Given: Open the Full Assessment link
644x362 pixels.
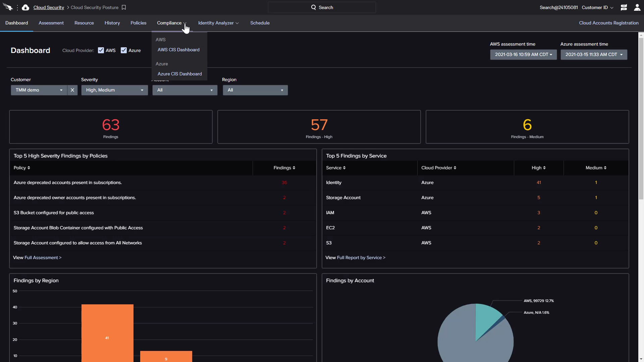Looking at the screenshot, I should [x=43, y=258].
